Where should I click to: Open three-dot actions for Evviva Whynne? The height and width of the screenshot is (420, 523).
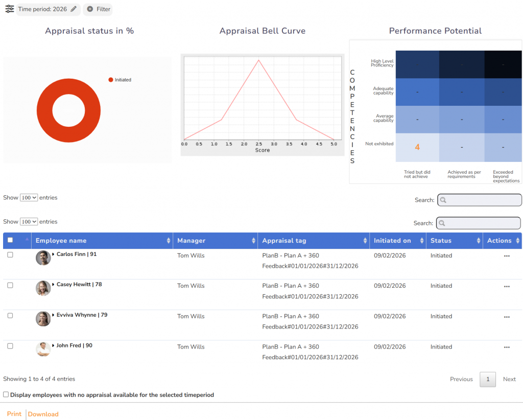[506, 317]
